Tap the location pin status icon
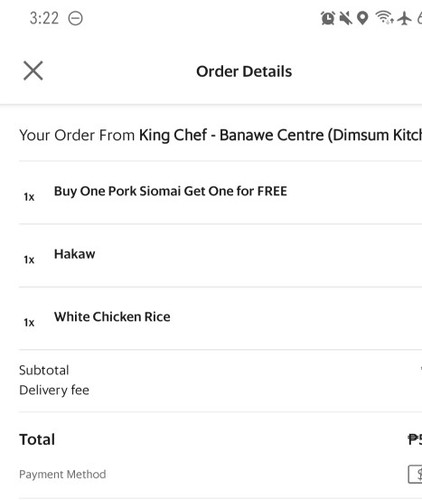The height and width of the screenshot is (500, 422). point(363,18)
